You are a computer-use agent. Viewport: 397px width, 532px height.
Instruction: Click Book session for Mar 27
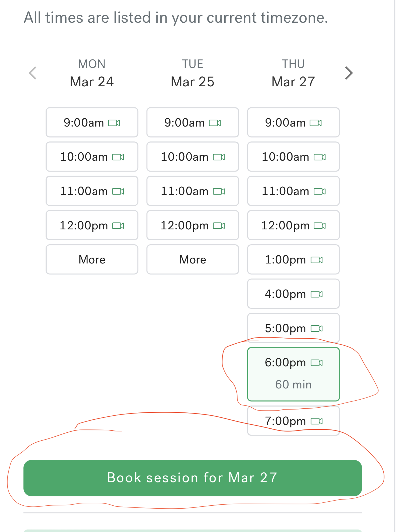[193, 478]
